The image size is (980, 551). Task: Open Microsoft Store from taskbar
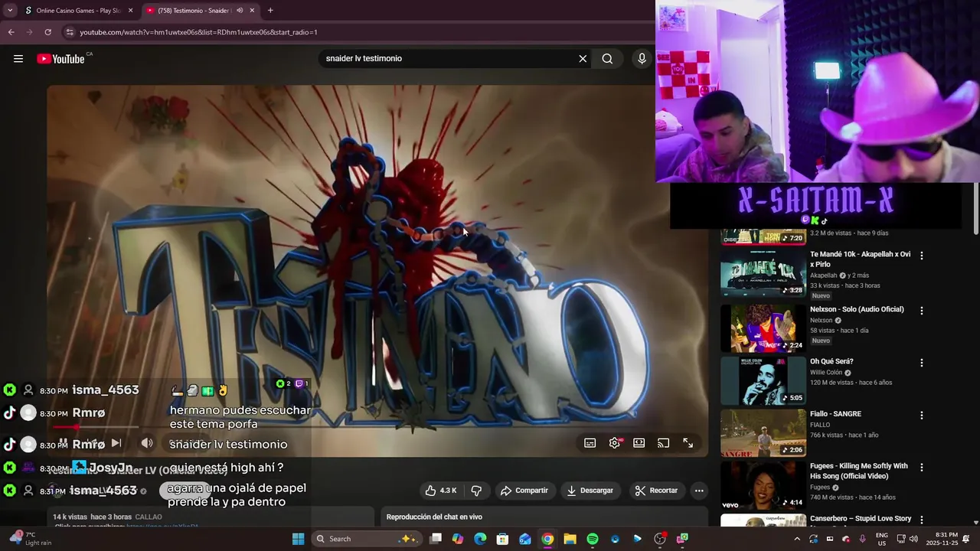pyautogui.click(x=502, y=539)
